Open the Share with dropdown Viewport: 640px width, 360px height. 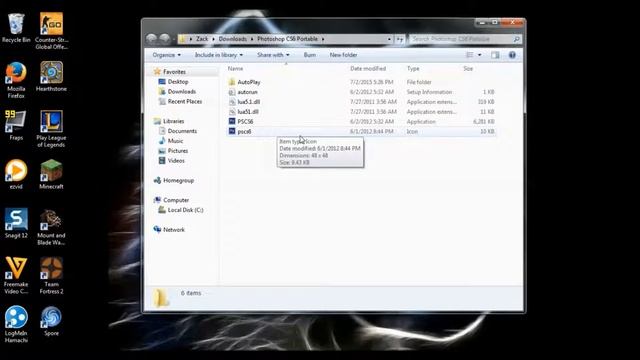point(273,55)
